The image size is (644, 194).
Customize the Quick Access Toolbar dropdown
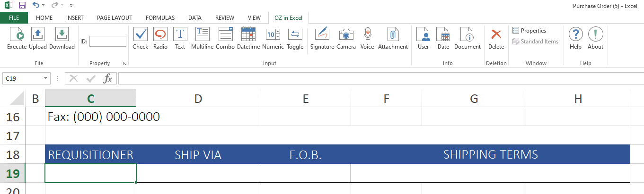click(x=71, y=6)
